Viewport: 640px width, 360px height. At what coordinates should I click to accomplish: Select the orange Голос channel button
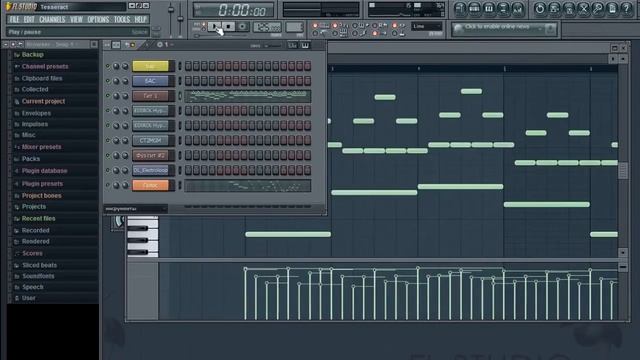tap(150, 185)
